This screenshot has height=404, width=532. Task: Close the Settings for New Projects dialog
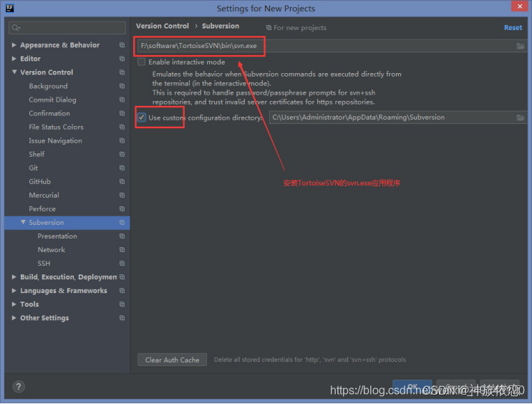coord(519,6)
